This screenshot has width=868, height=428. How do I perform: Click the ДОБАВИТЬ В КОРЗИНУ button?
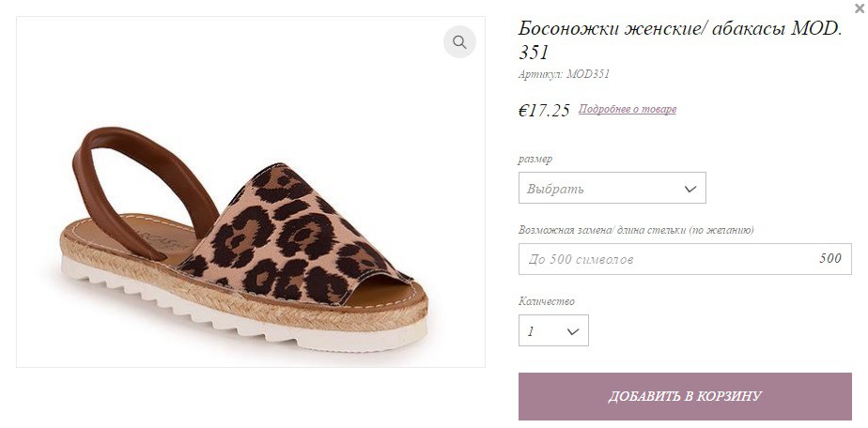[685, 396]
